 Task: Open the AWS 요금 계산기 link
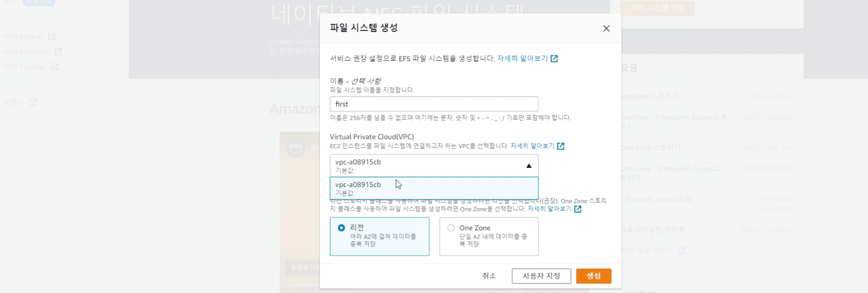coord(647,250)
